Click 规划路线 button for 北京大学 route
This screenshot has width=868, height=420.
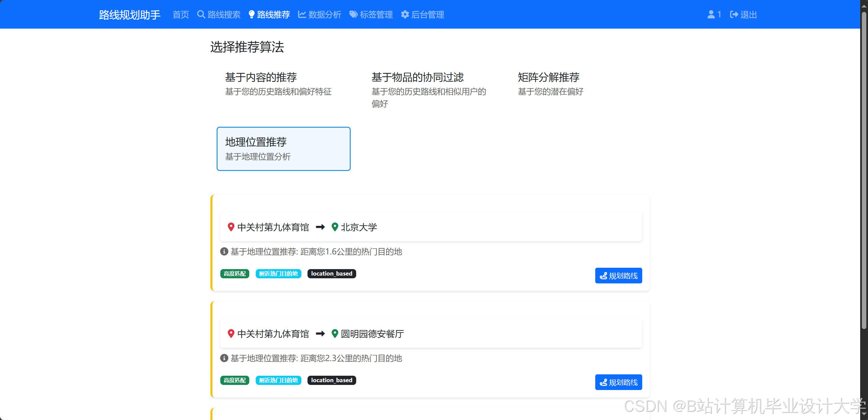click(618, 276)
